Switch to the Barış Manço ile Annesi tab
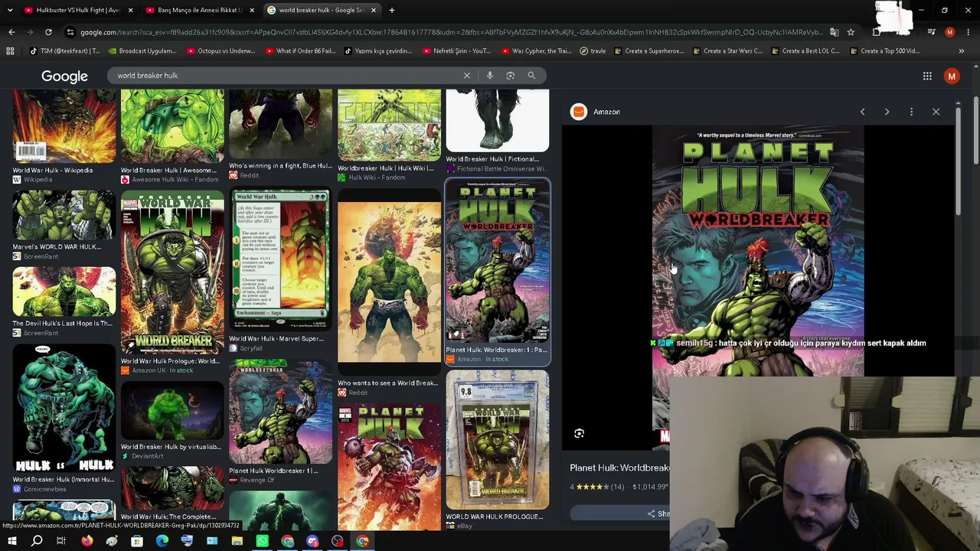 (x=199, y=10)
